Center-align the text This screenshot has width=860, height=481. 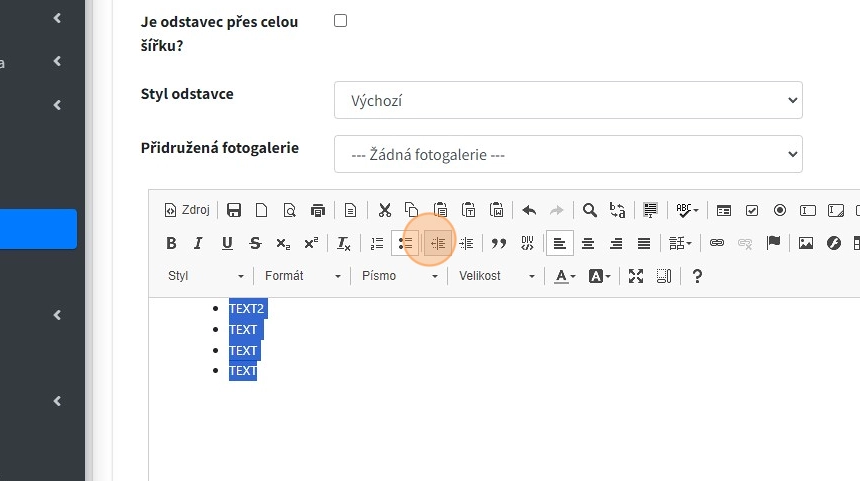[588, 243]
